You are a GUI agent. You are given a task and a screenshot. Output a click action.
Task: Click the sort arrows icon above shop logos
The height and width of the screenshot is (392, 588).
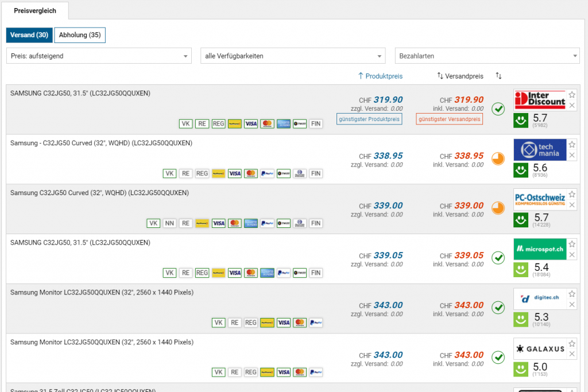(498, 76)
